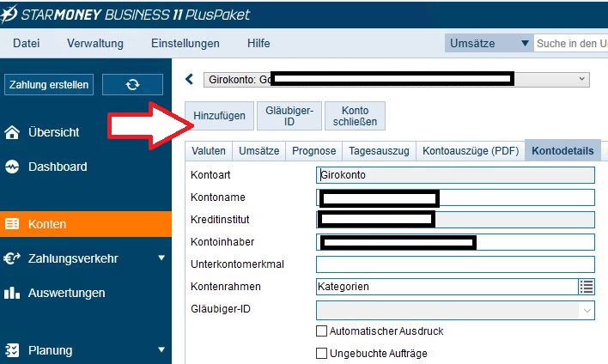The image size is (608, 364).
Task: Open the Gläubiger-ID dropdown field
Action: [x=455, y=311]
